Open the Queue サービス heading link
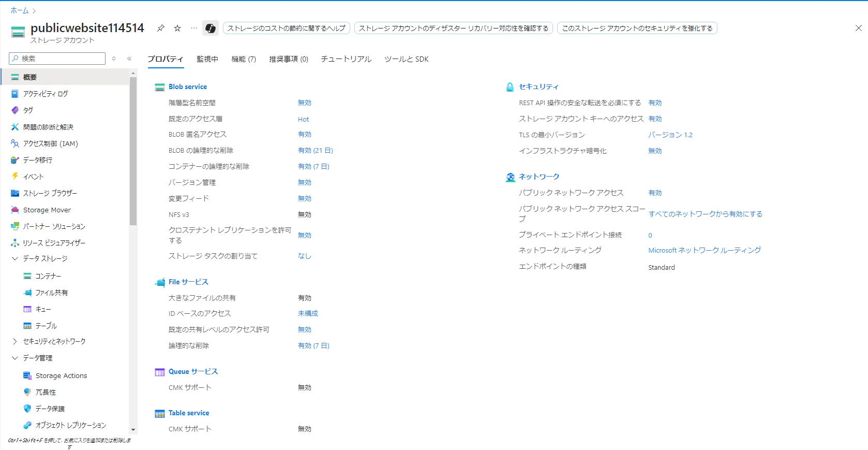868x450 pixels. pos(193,371)
